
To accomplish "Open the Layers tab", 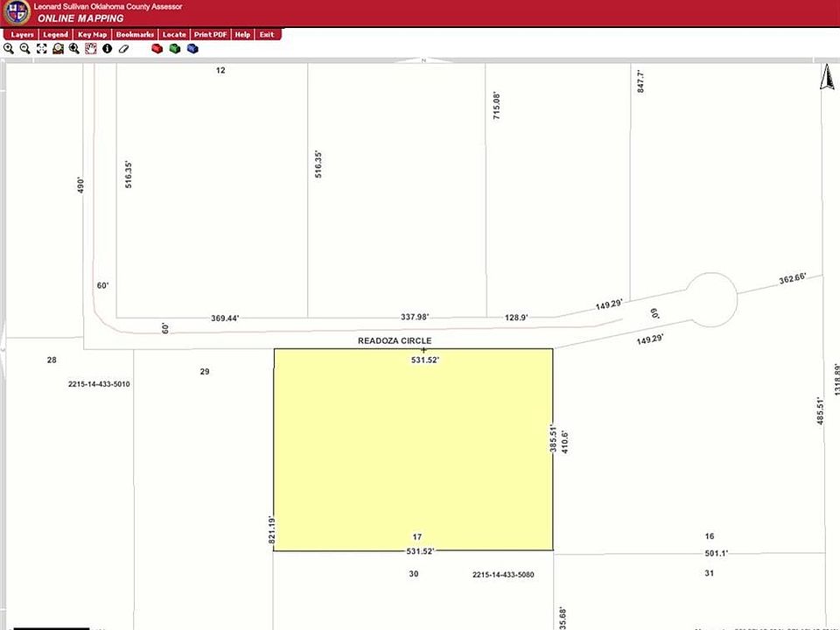I will (22, 34).
